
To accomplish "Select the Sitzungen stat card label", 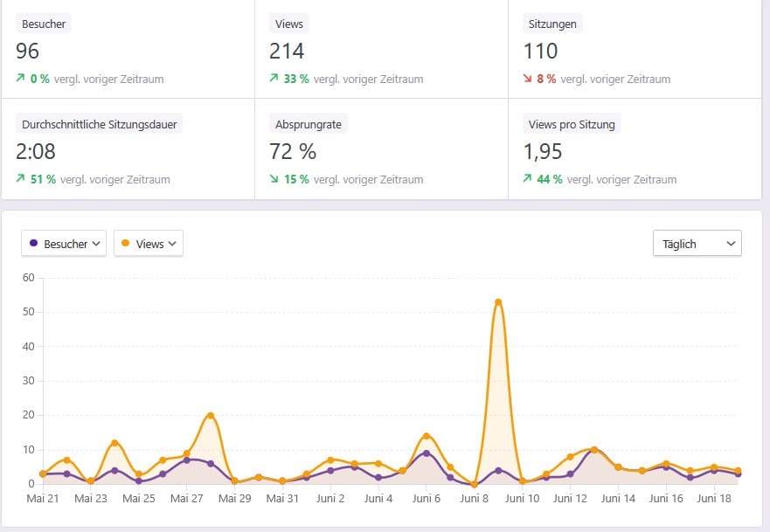I will 552,24.
